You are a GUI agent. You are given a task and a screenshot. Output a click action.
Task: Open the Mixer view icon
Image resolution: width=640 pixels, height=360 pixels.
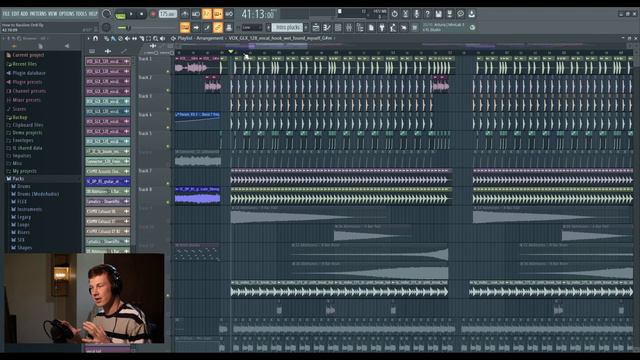pyautogui.click(x=349, y=27)
